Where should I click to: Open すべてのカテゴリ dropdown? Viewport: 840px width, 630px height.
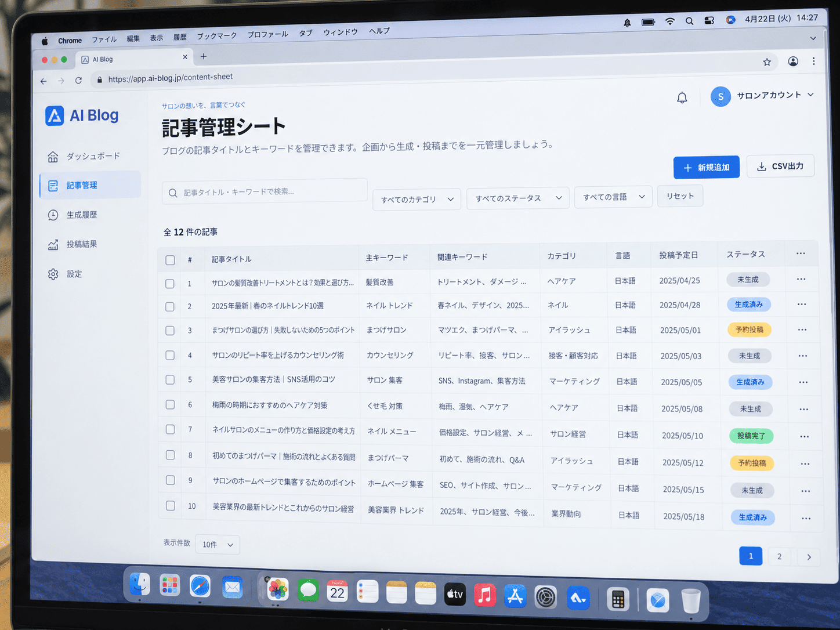[417, 199]
